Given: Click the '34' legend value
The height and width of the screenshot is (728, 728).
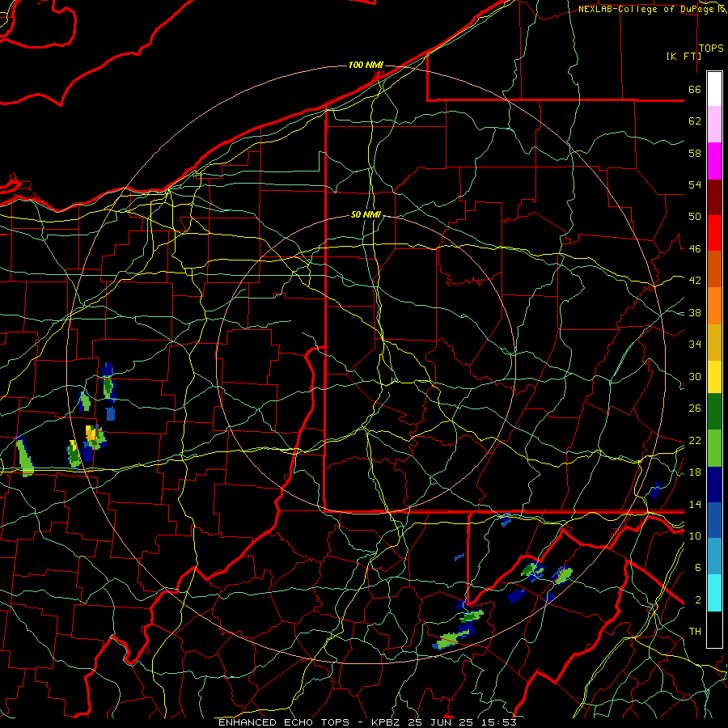Looking at the screenshot, I should [x=695, y=344].
